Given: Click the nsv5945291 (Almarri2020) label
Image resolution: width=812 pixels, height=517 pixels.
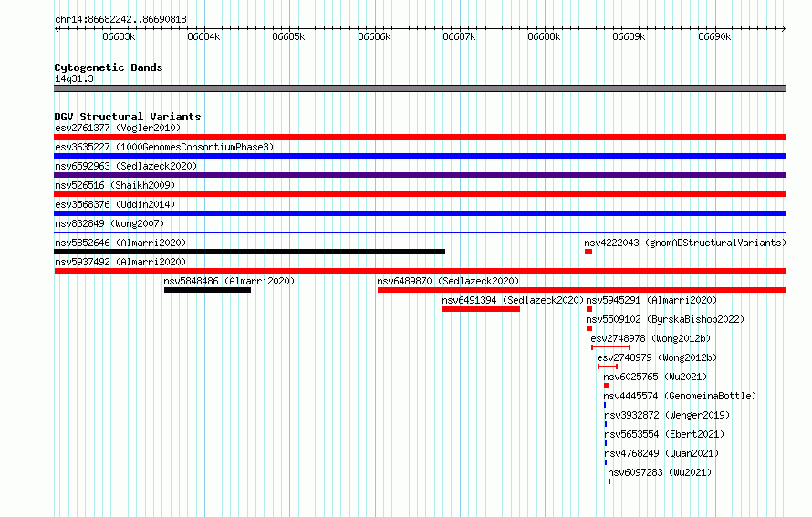Looking at the screenshot, I should (x=651, y=300).
